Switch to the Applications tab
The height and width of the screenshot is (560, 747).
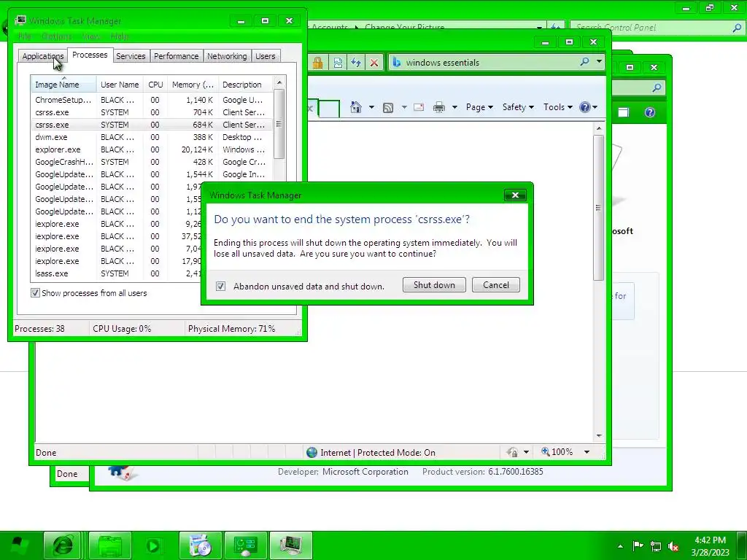(x=43, y=56)
